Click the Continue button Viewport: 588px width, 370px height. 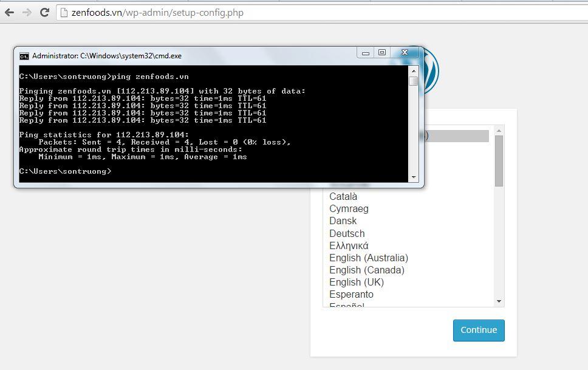tap(479, 331)
